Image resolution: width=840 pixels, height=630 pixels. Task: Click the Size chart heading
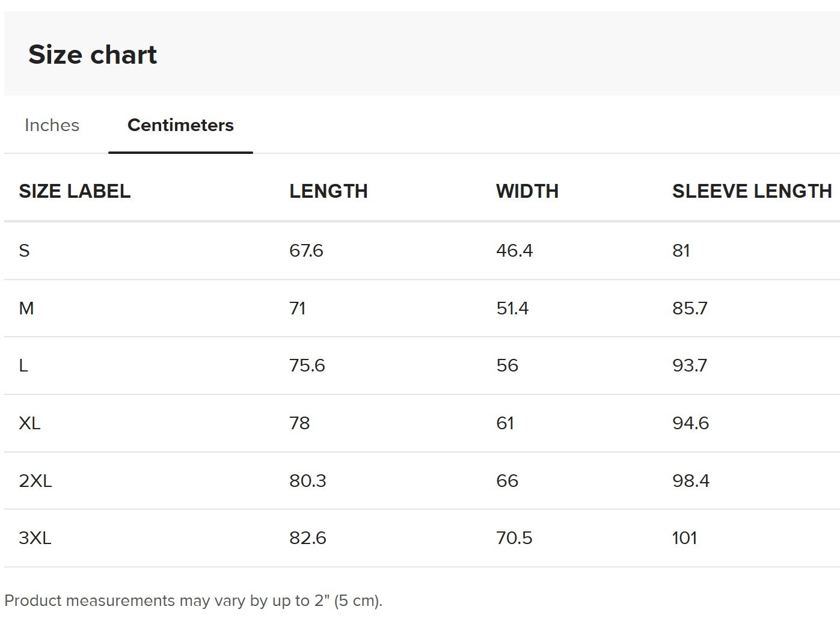(93, 55)
